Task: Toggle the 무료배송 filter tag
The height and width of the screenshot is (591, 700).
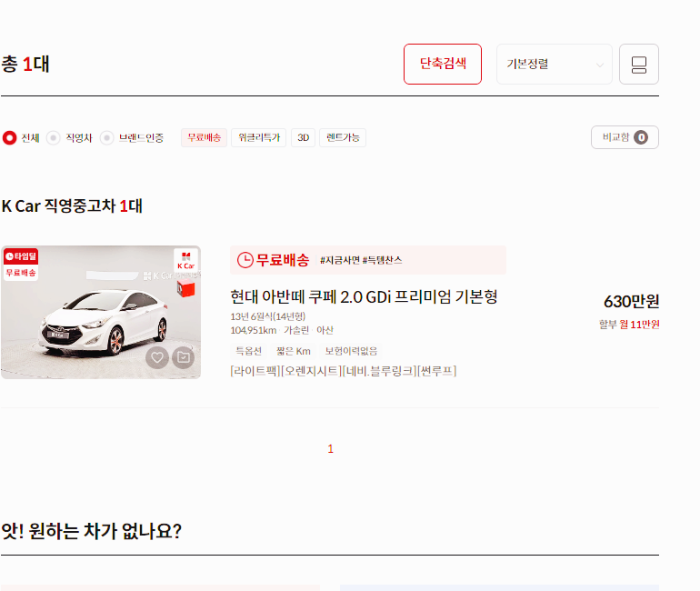Action: [204, 137]
